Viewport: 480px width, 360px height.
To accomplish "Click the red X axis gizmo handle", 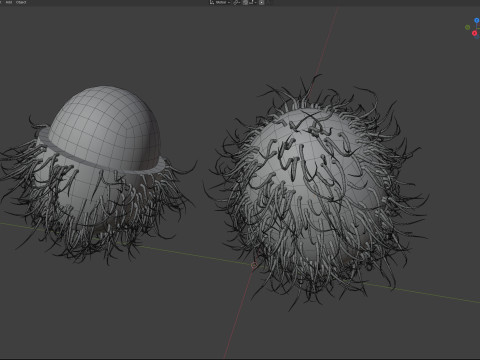I will pos(474,33).
